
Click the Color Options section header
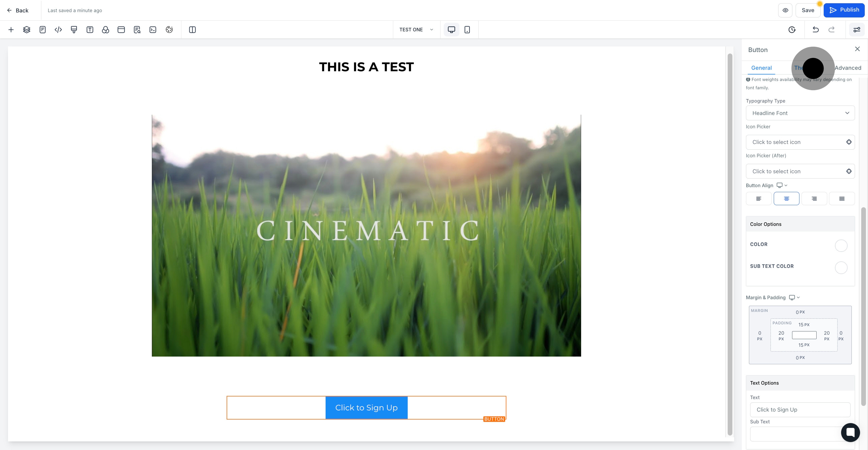800,224
